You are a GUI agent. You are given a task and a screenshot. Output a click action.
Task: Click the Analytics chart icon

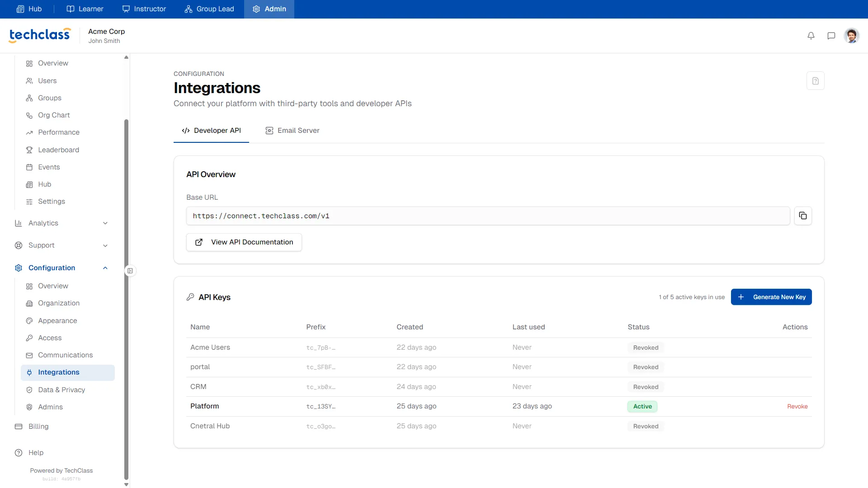pos(19,223)
